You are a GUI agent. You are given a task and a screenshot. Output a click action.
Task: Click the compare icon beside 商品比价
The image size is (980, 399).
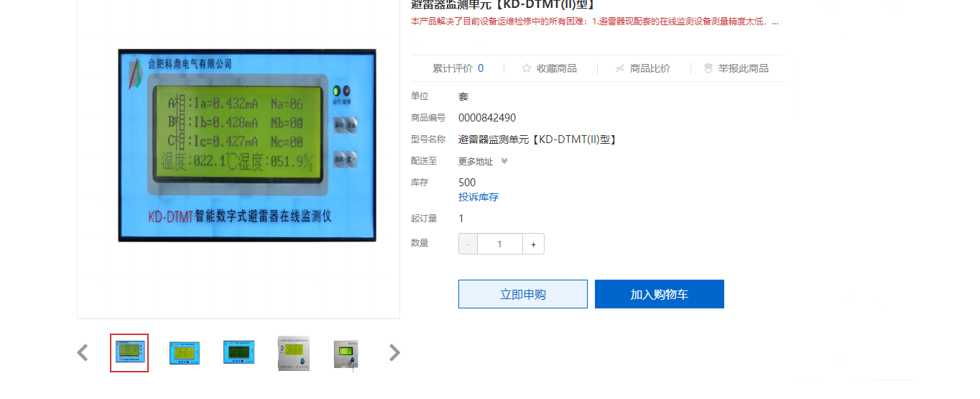620,68
